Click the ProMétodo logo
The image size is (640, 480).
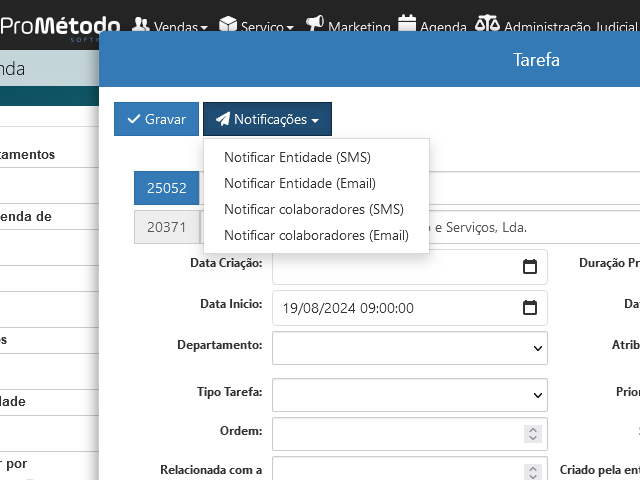(60, 25)
